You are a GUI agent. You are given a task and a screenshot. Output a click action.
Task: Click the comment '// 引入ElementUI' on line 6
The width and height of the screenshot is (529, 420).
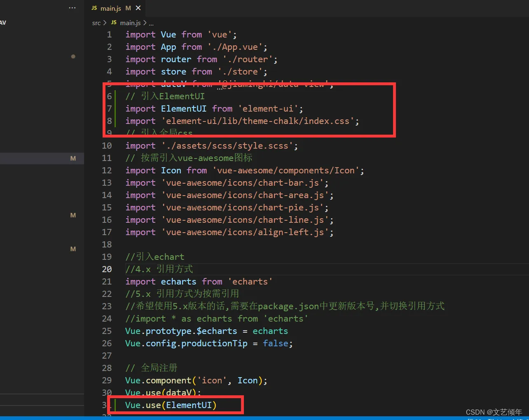[x=165, y=96]
